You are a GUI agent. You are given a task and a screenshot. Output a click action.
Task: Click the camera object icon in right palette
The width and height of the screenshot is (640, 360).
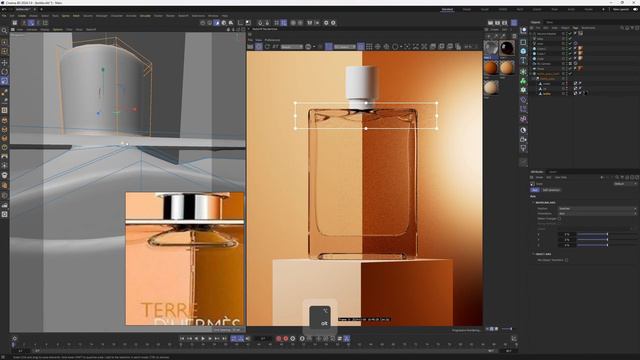[523, 139]
